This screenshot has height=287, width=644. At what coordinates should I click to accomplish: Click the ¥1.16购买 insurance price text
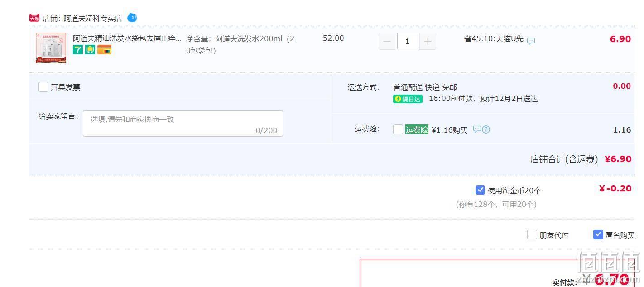point(449,130)
